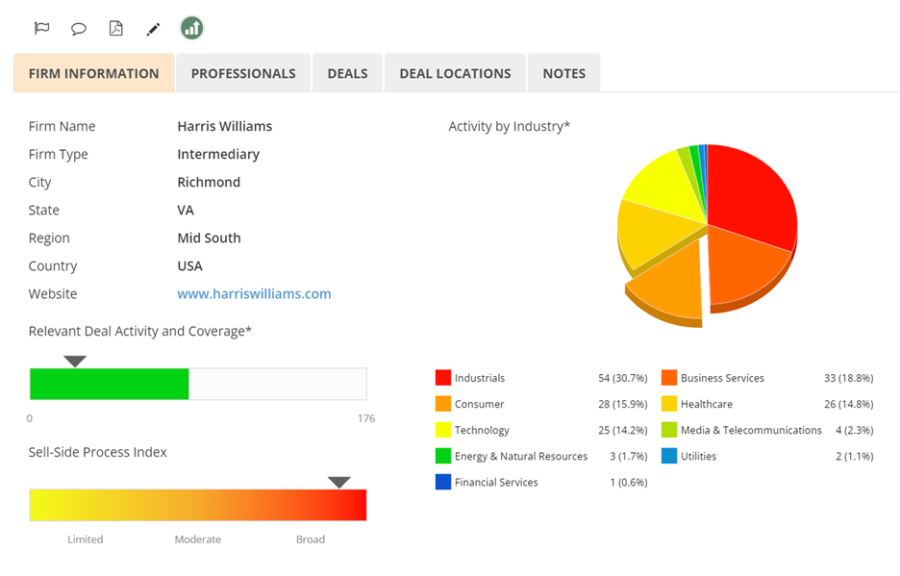Open the www.harriswilliams.com website link
Screen dimensions: 900x576
pos(254,294)
